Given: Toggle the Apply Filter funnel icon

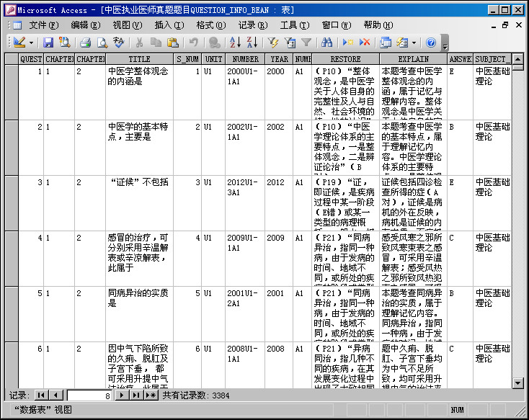Looking at the screenshot, I should (x=306, y=43).
